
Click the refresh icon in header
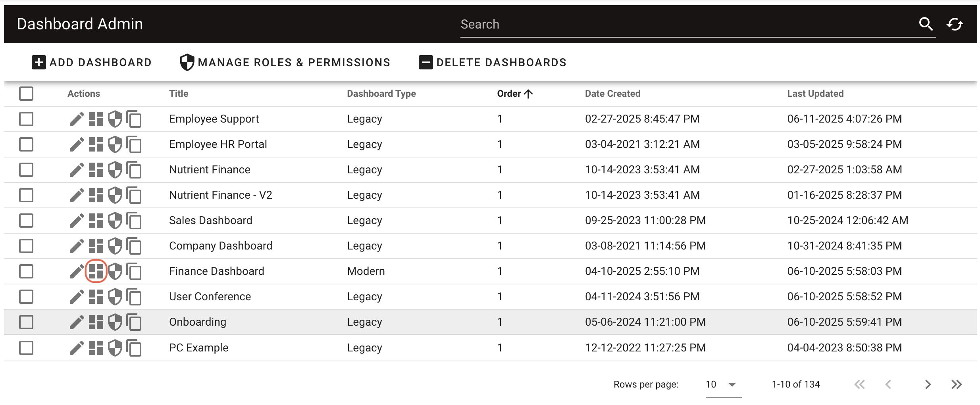click(955, 24)
